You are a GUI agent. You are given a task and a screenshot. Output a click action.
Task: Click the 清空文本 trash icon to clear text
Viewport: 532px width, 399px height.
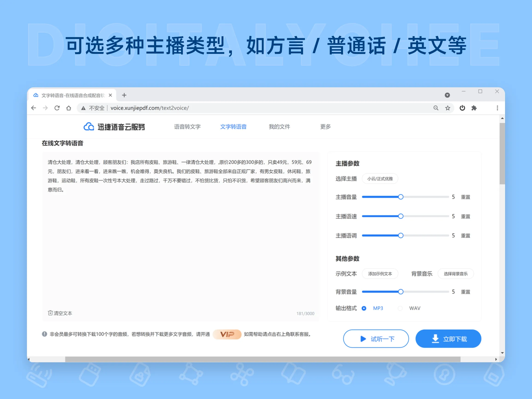pyautogui.click(x=50, y=313)
